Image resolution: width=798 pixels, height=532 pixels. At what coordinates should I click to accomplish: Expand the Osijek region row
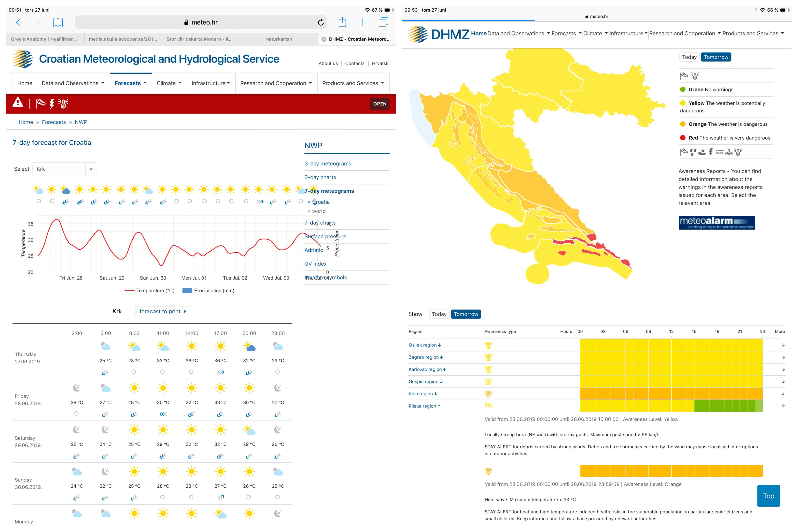pyautogui.click(x=425, y=345)
